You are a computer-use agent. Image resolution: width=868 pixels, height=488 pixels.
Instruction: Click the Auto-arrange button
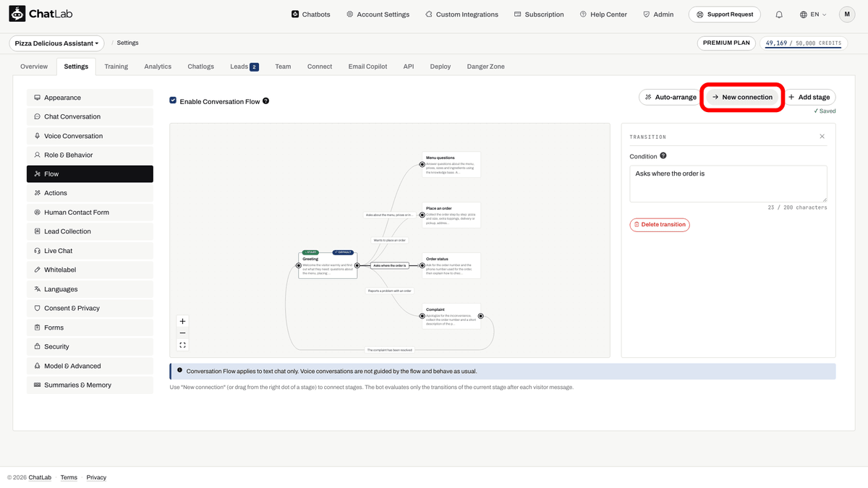pyautogui.click(x=671, y=97)
